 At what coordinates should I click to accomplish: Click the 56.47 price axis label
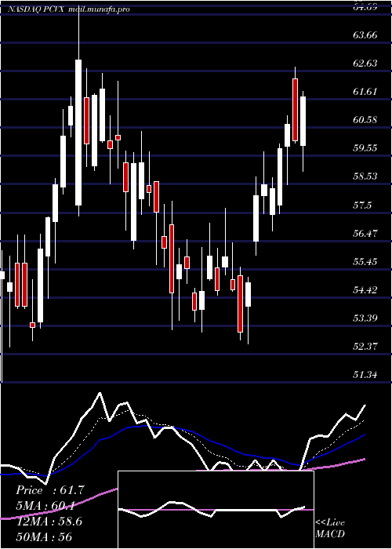(365, 233)
